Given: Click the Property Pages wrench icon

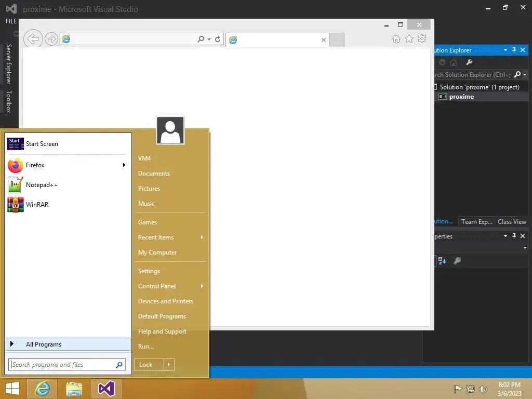Looking at the screenshot, I should [x=457, y=261].
